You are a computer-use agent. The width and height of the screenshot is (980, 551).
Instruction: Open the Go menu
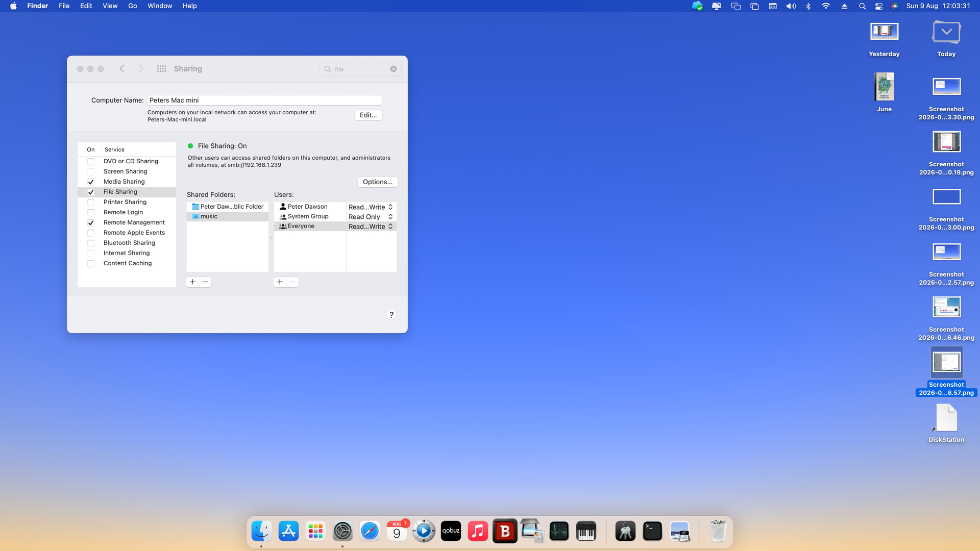pyautogui.click(x=132, y=6)
